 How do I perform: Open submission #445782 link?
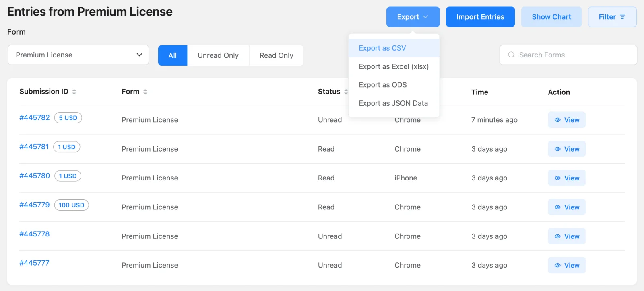[x=35, y=117]
